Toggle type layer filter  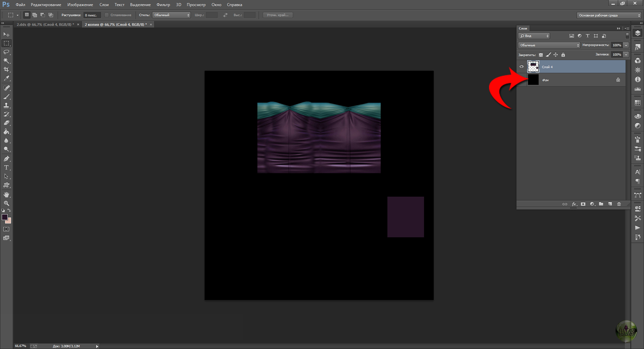click(588, 36)
